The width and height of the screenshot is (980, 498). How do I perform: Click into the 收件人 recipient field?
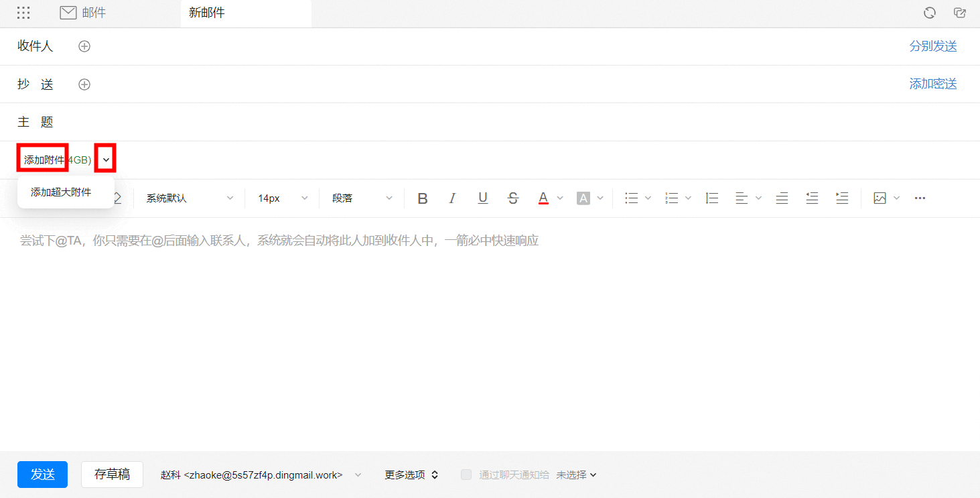pos(496,46)
